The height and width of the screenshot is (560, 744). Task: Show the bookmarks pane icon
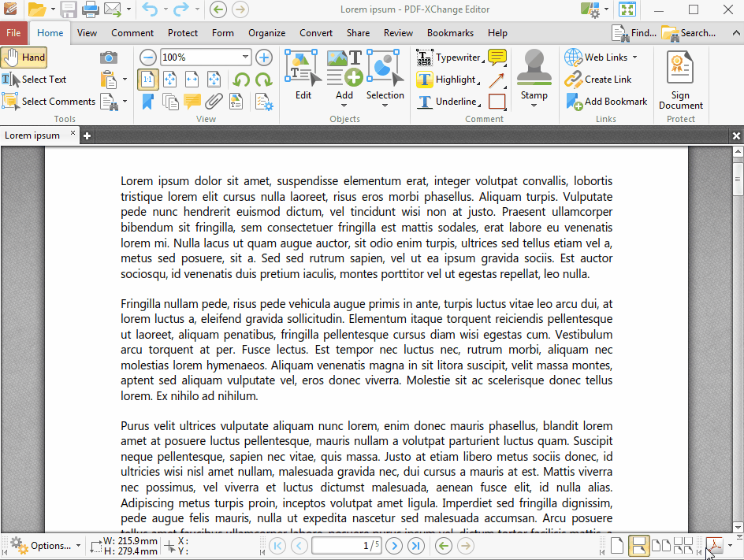click(148, 102)
